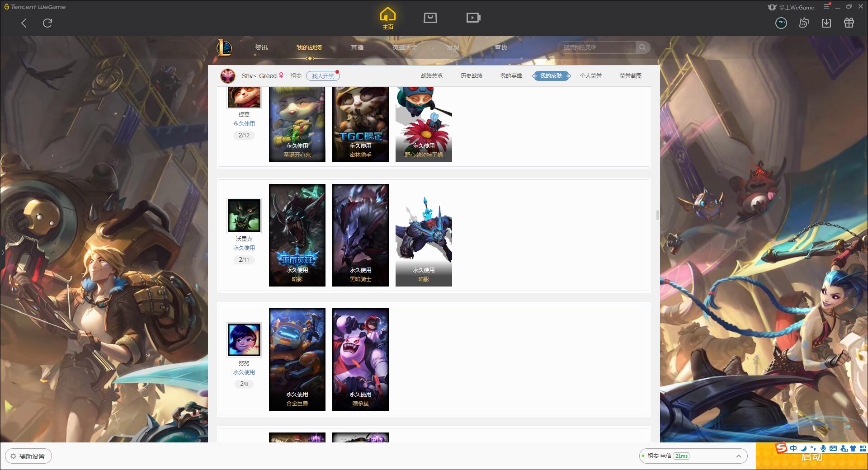The width and height of the screenshot is (868, 470).
Task: Switch to the 资讯 tab
Action: 261,47
